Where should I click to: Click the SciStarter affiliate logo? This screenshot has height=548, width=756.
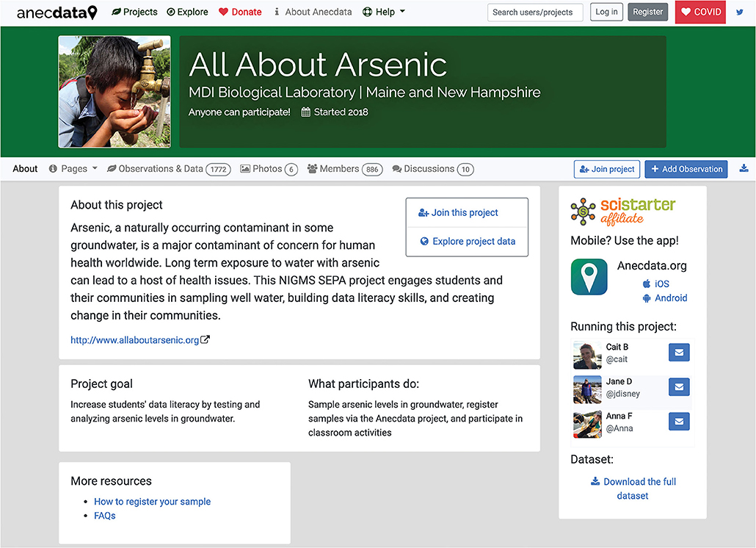click(x=623, y=212)
